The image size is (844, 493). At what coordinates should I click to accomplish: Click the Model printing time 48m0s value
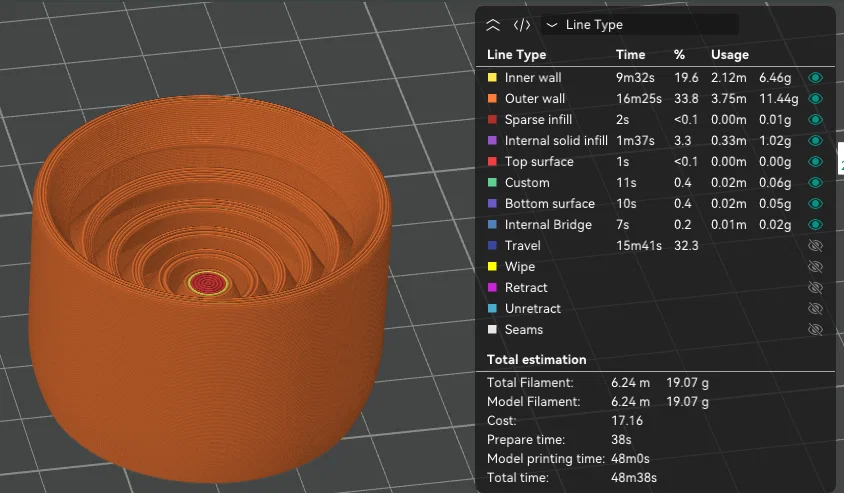pyautogui.click(x=630, y=459)
